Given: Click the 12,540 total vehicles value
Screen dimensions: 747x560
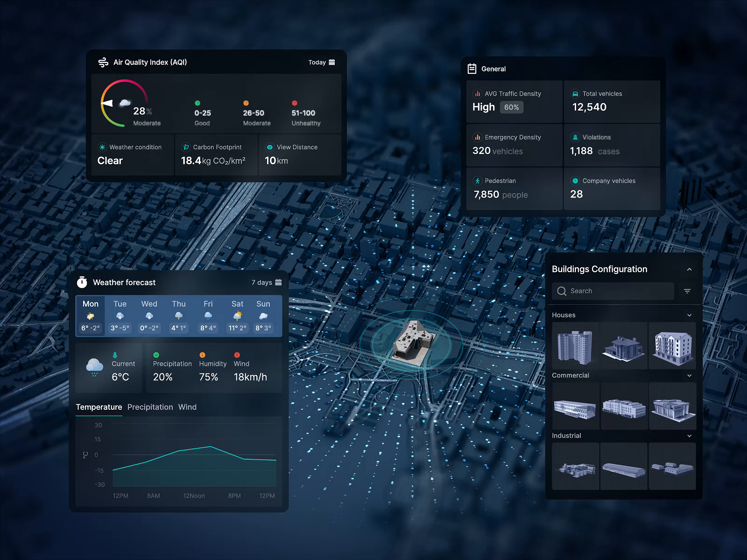Looking at the screenshot, I should click(589, 107).
